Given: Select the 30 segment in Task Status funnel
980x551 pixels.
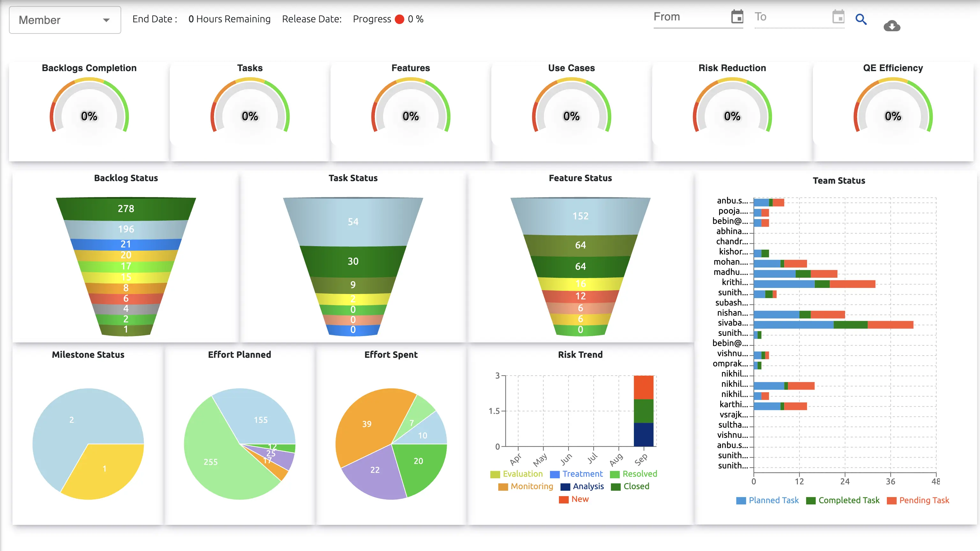Looking at the screenshot, I should (x=353, y=261).
